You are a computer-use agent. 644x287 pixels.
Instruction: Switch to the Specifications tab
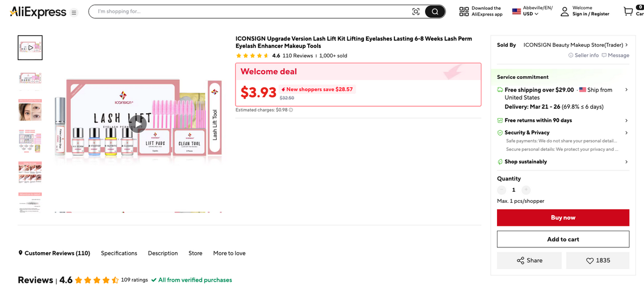[119, 253]
